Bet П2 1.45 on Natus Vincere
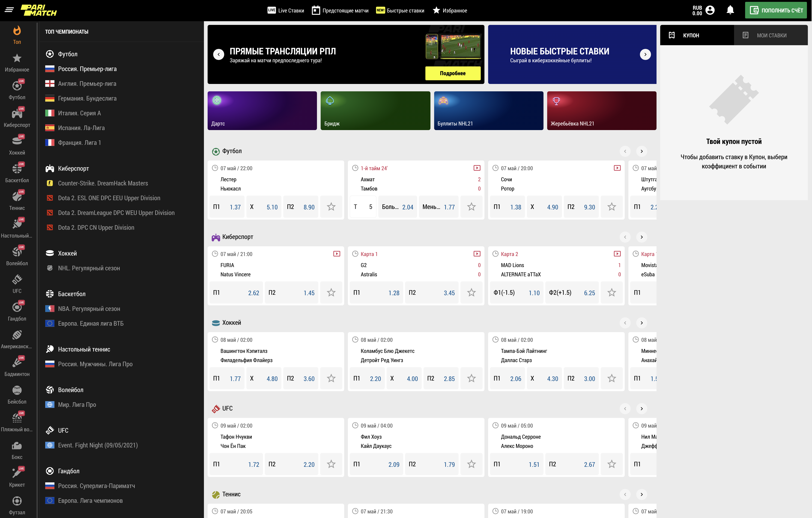 point(291,292)
